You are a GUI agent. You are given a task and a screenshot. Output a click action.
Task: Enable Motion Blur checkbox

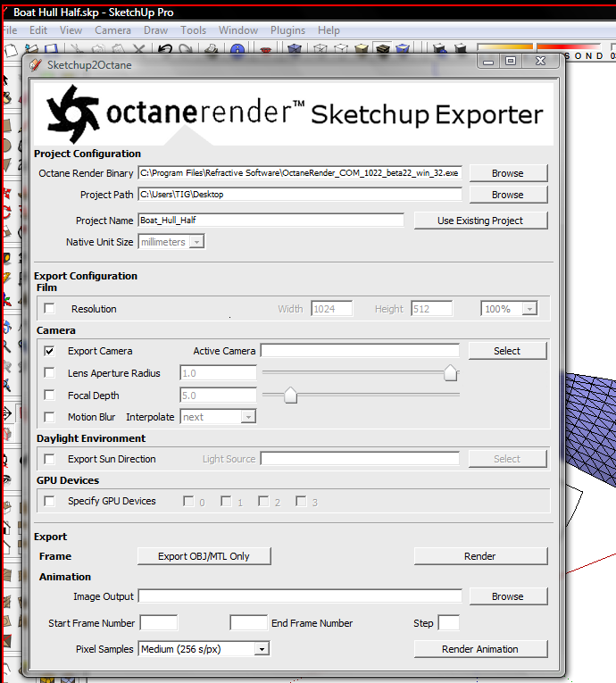pyautogui.click(x=50, y=417)
